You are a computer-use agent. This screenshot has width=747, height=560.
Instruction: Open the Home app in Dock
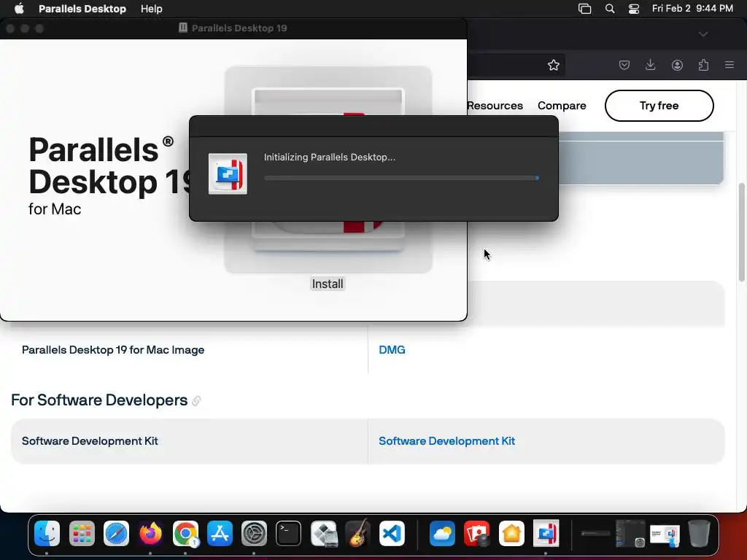click(511, 533)
